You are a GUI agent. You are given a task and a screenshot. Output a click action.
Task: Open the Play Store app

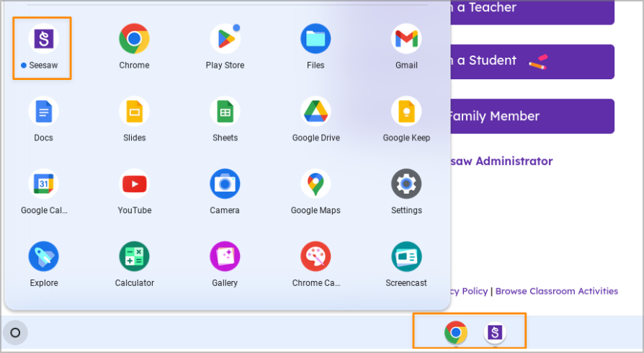pyautogui.click(x=225, y=39)
